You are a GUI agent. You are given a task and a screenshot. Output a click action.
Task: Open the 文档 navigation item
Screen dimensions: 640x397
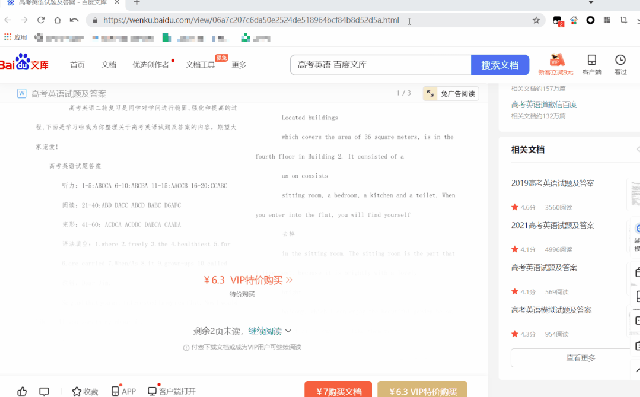tap(109, 64)
